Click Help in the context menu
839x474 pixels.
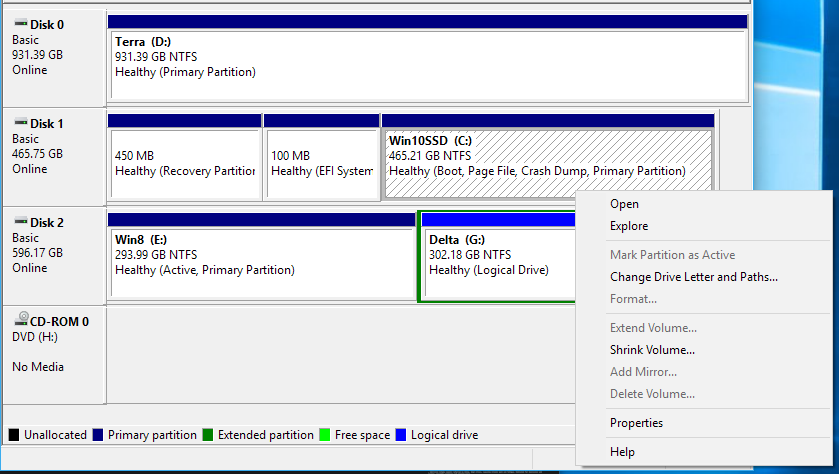622,452
